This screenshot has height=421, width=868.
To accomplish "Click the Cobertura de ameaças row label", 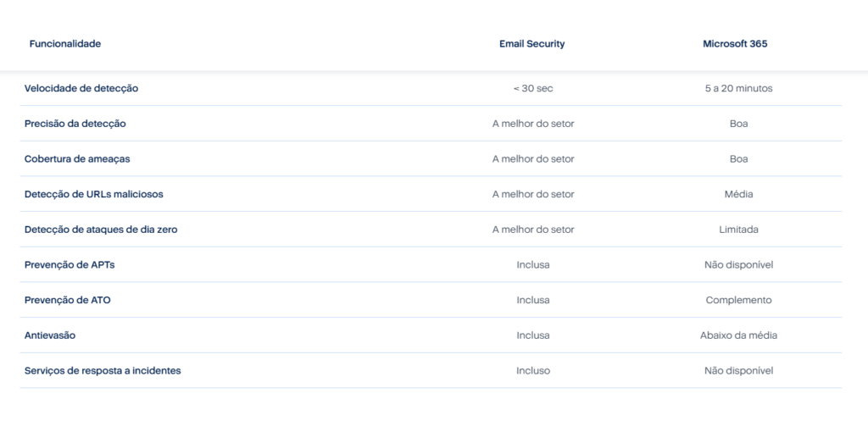I will click(77, 159).
